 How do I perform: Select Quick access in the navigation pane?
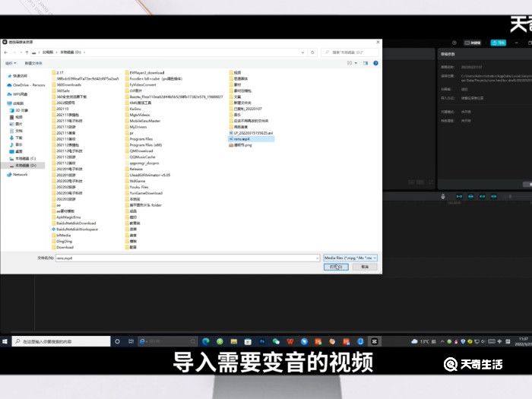point(20,76)
